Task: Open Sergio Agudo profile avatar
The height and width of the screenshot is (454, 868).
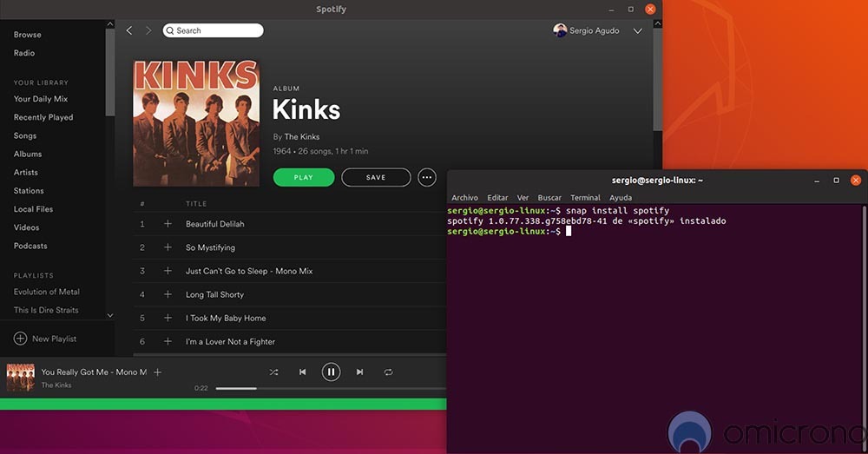Action: [x=560, y=30]
